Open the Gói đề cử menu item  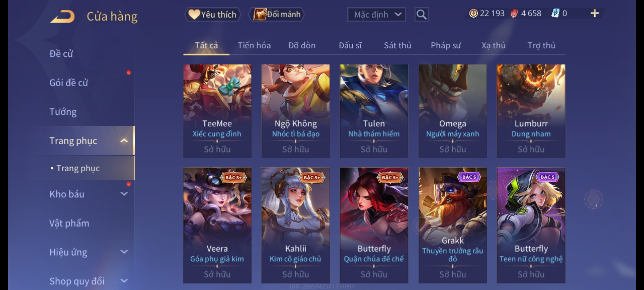[69, 83]
